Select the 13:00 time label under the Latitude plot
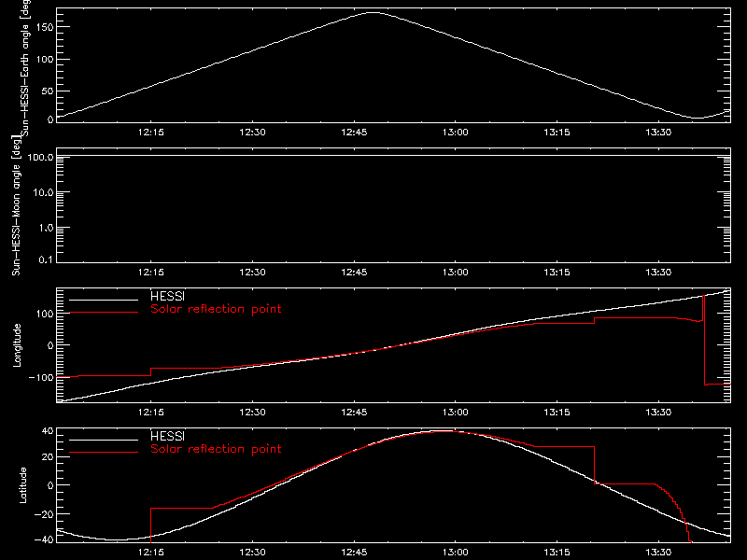 pyautogui.click(x=456, y=552)
